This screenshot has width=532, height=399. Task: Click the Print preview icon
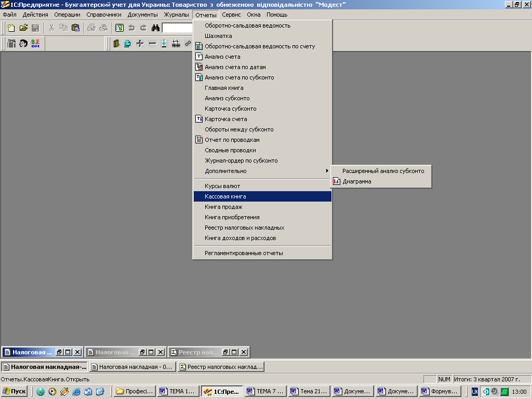point(103,28)
